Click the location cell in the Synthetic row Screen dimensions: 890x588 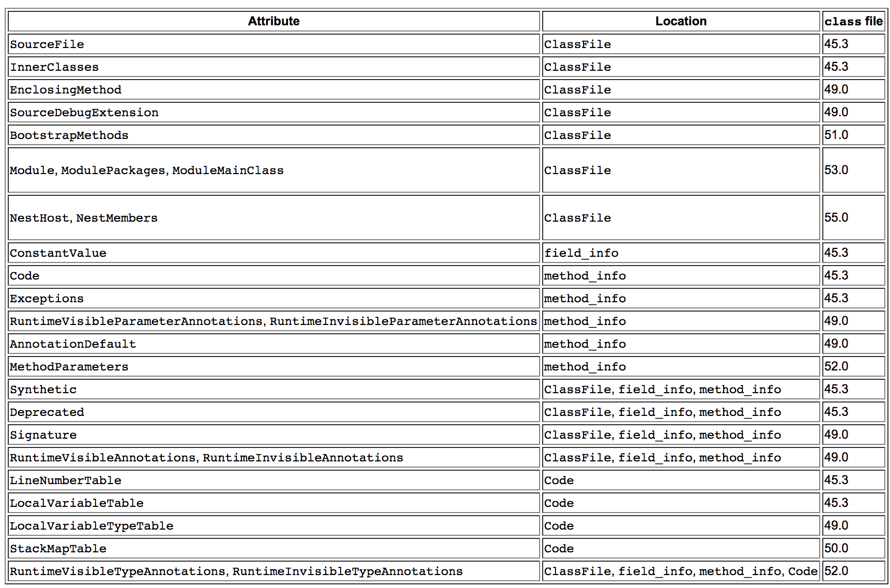681,389
